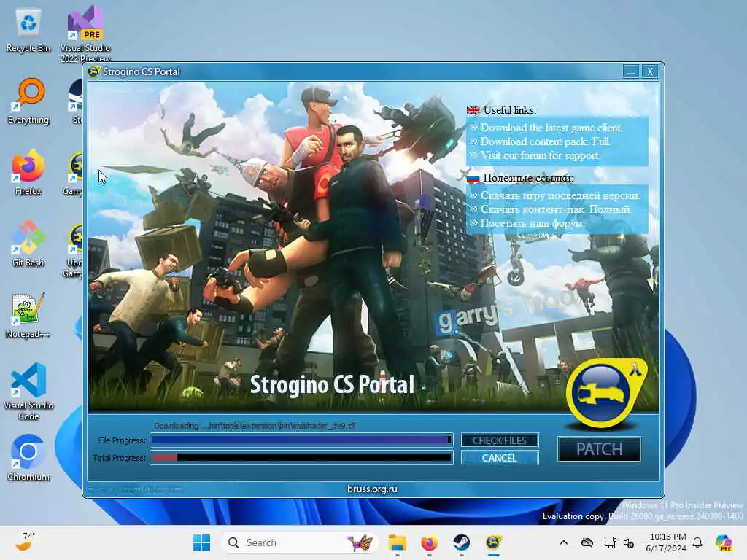Image resolution: width=747 pixels, height=560 pixels.
Task: Open the Visual Studio Code desktop shortcut
Action: tap(28, 392)
